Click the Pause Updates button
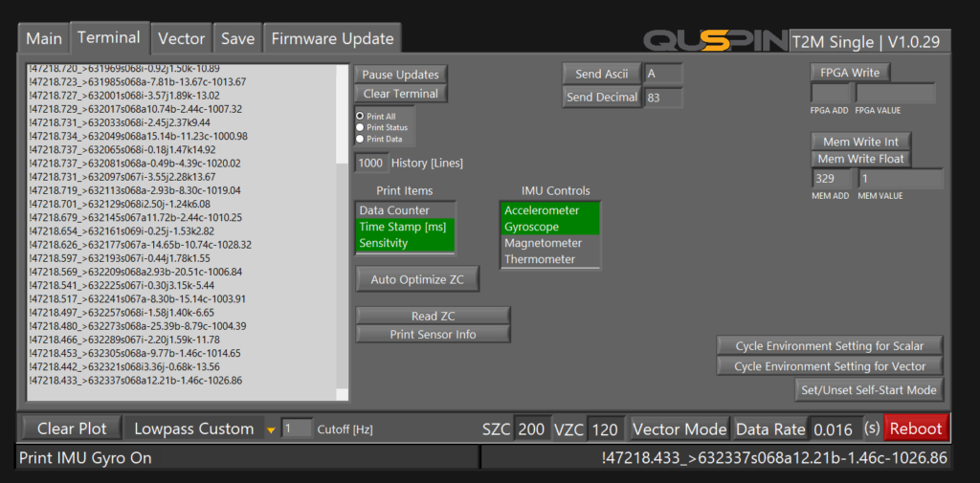Screen dimensions: 980x483 coord(401,75)
